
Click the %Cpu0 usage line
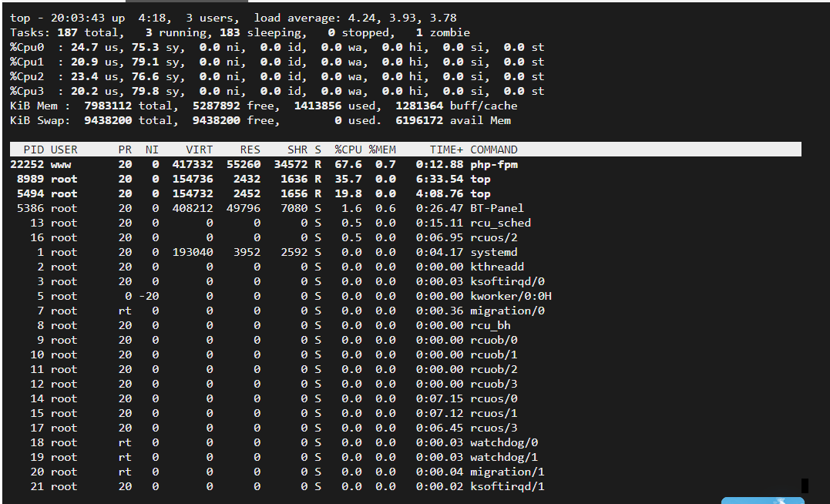tap(277, 47)
